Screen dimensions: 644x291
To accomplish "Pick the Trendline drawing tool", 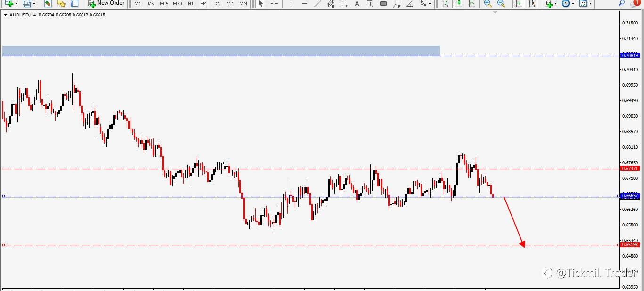I will click(x=317, y=3).
